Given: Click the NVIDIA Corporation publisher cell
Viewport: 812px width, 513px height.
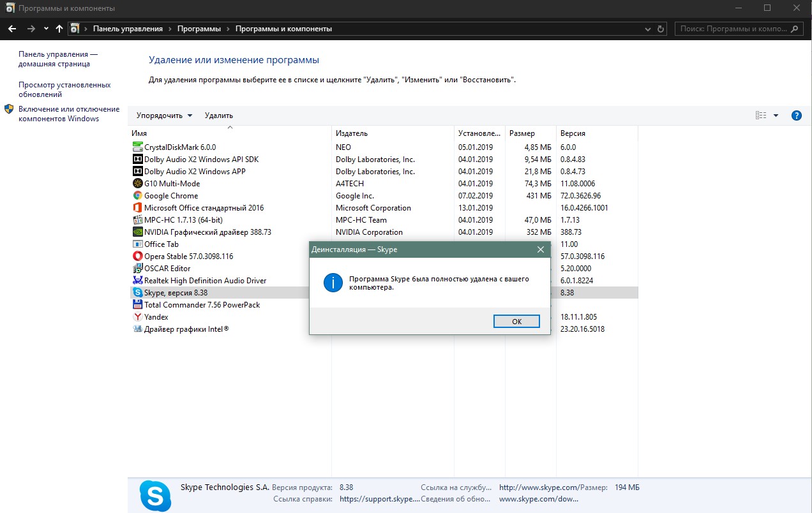Looking at the screenshot, I should [x=369, y=232].
